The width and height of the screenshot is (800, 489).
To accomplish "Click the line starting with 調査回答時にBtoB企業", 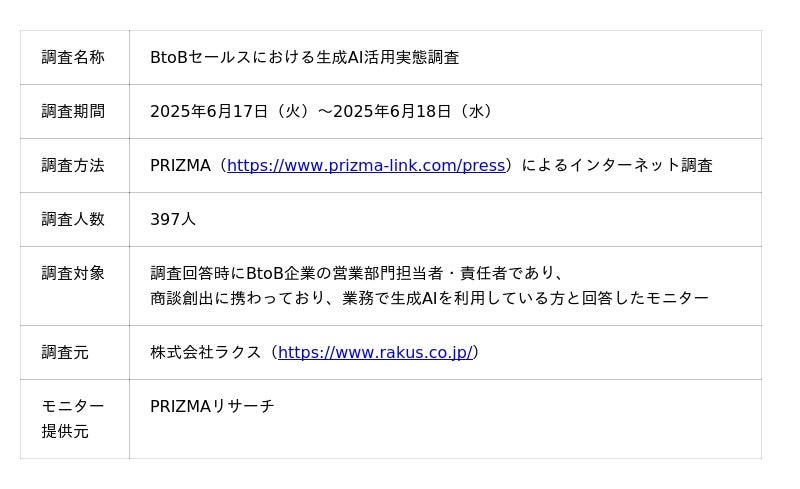I will [357, 273].
